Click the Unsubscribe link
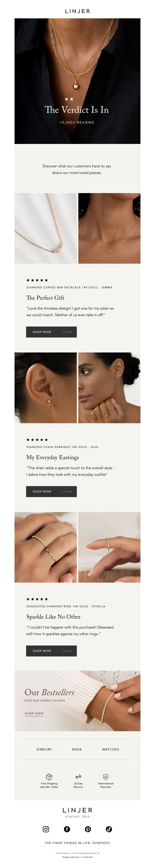This screenshot has width=155, height=868. click(x=87, y=857)
